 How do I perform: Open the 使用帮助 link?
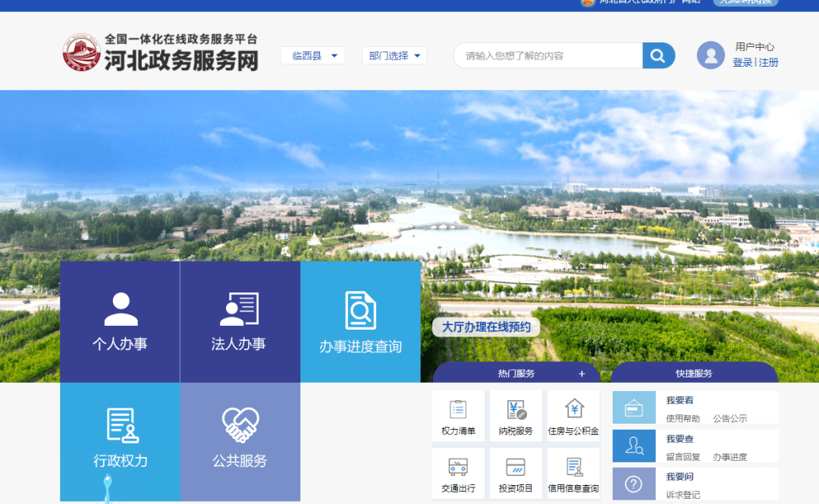coord(682,418)
